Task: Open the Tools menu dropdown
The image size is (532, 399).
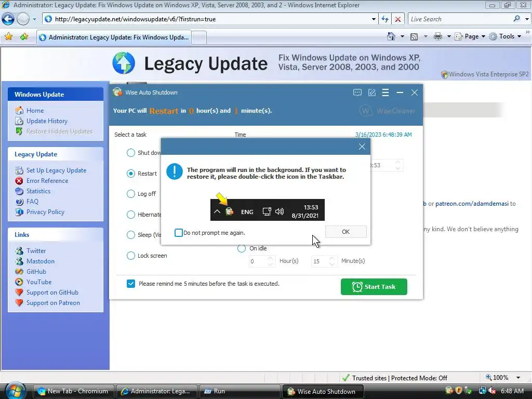Action: (505, 36)
